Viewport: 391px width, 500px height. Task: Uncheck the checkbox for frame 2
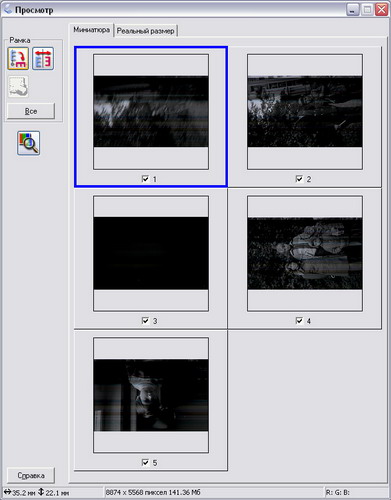299,179
